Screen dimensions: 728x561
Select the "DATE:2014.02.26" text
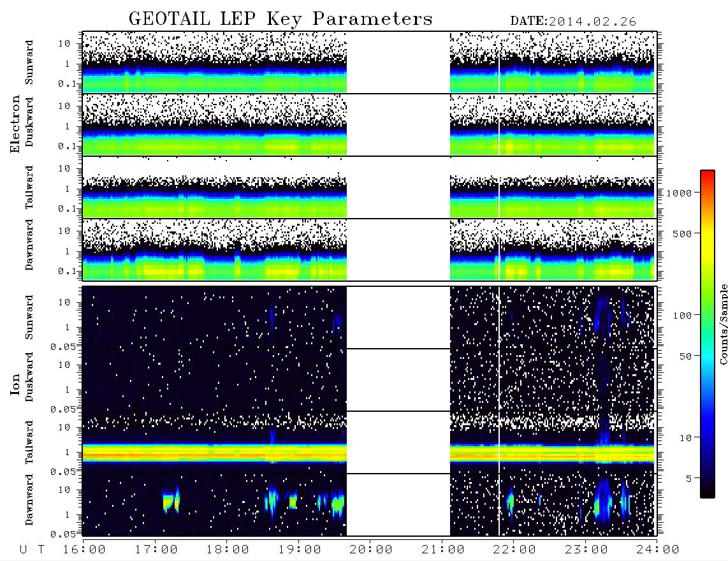point(573,22)
